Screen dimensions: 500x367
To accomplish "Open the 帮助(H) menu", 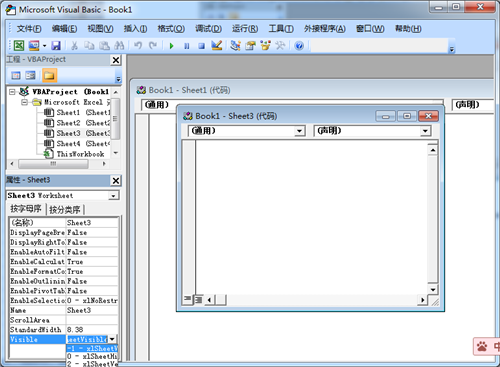I will [408, 29].
